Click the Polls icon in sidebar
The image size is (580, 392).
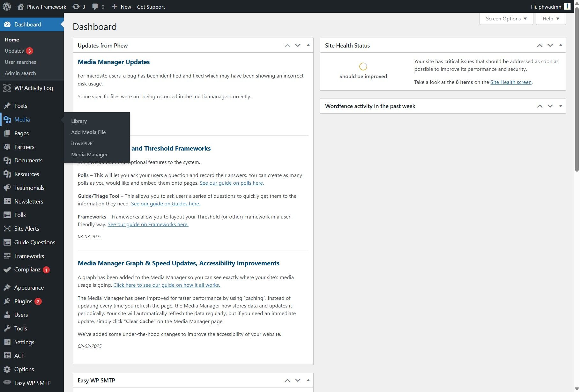[7, 215]
